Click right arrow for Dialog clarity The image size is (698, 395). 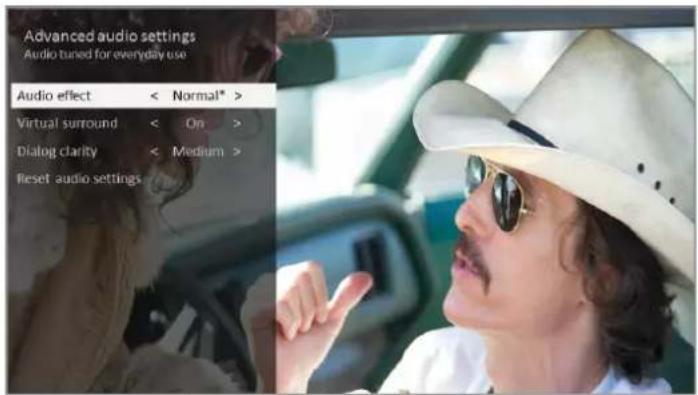(x=237, y=151)
